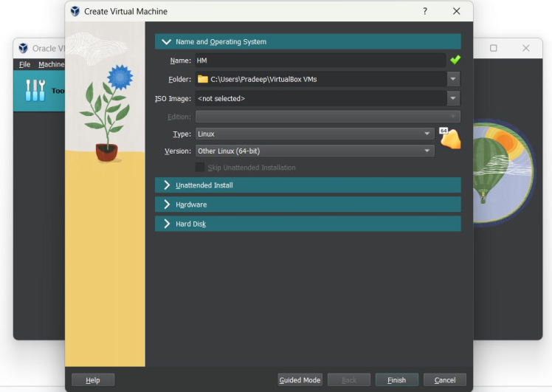Viewport: 552px width, 392px height.
Task: Open the Folder dropdown arrow
Action: pos(453,79)
